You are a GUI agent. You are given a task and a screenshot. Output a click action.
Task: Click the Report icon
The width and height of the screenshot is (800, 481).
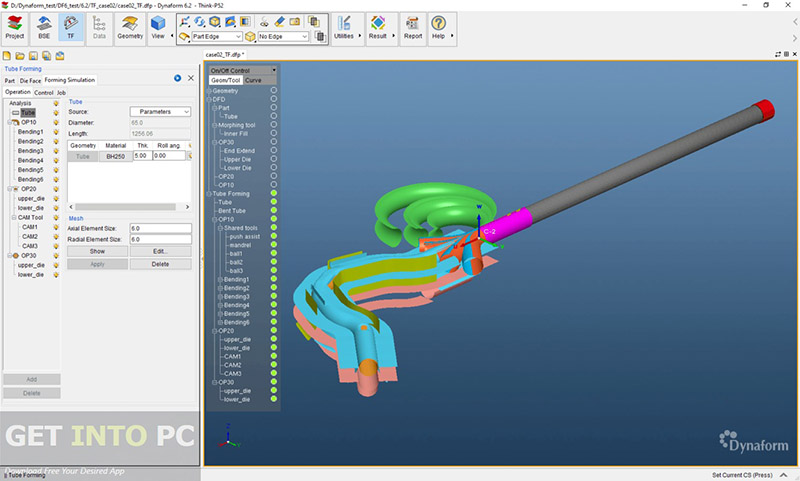click(x=412, y=25)
